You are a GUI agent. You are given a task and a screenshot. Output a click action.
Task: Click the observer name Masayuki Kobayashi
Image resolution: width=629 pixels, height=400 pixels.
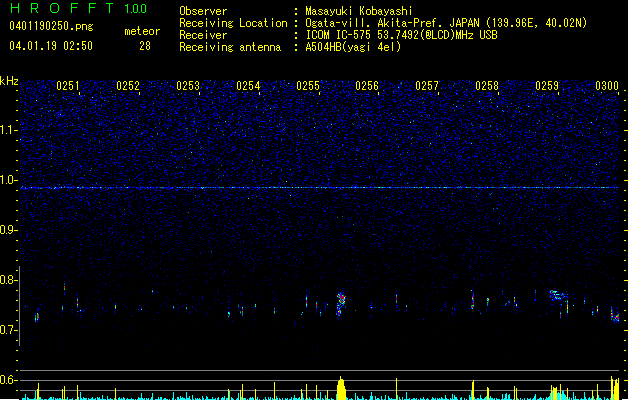[x=359, y=11]
